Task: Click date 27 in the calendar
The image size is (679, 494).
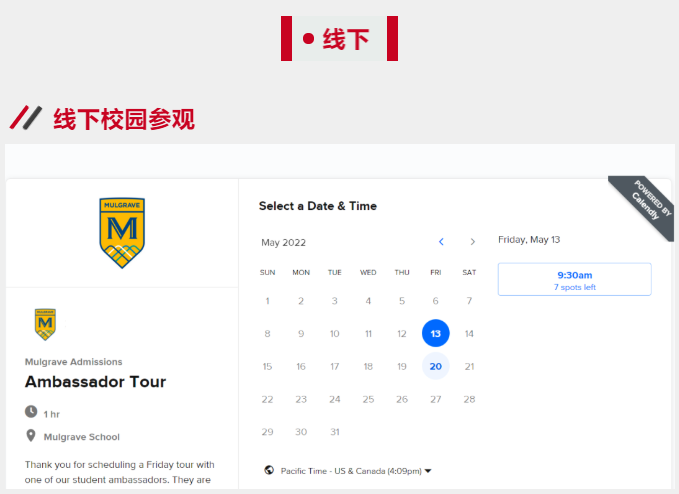Action: coord(435,399)
